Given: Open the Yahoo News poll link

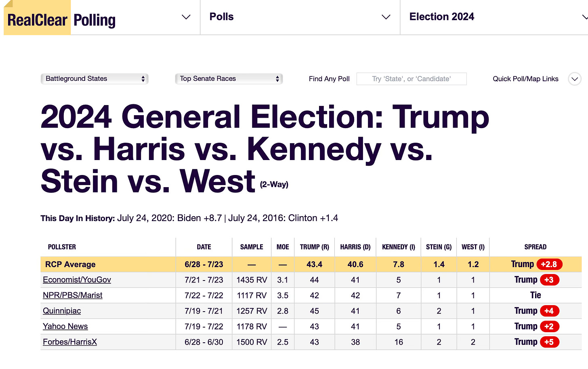Looking at the screenshot, I should click(x=65, y=327).
